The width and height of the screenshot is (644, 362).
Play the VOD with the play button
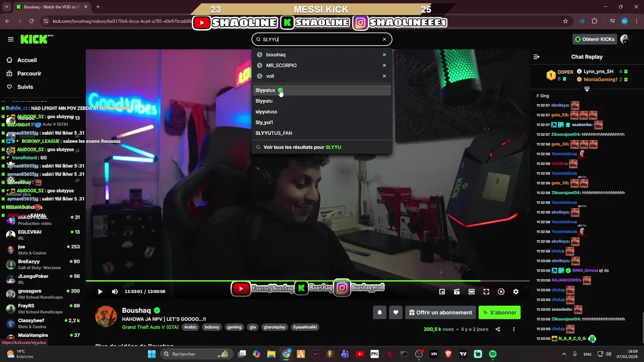[100, 292]
